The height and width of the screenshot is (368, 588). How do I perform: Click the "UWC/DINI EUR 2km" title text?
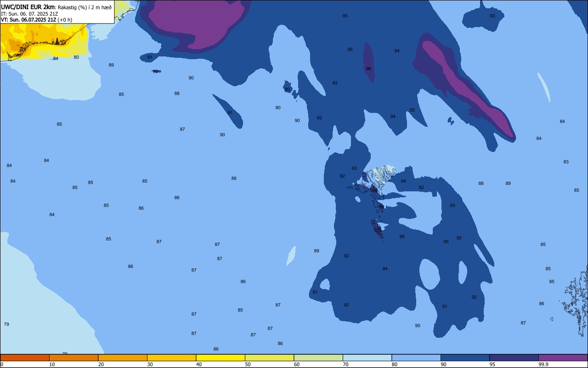point(28,6)
